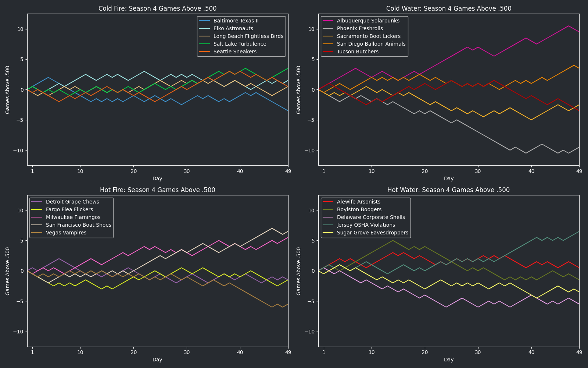Screen dimensions: 588x368
Task: Select San Francisco Boat Shoes legend entry
Action: pos(78,225)
